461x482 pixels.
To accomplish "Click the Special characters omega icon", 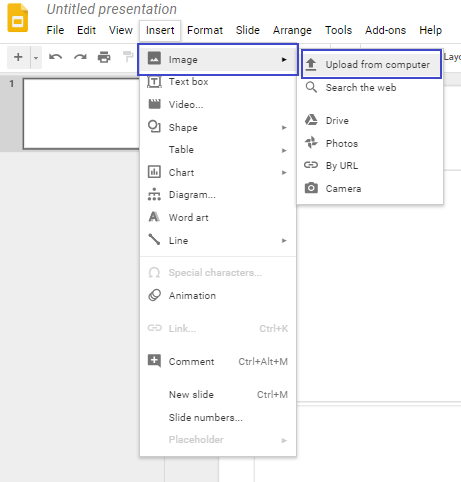I will click(x=154, y=273).
